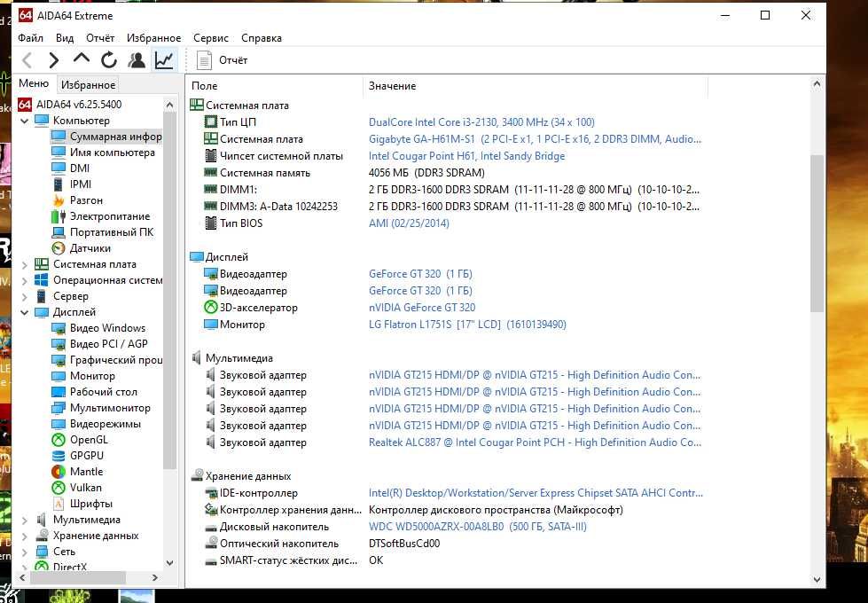868x603 pixels.
Task: Expand the Хранение данных tree node
Action: pos(24,536)
